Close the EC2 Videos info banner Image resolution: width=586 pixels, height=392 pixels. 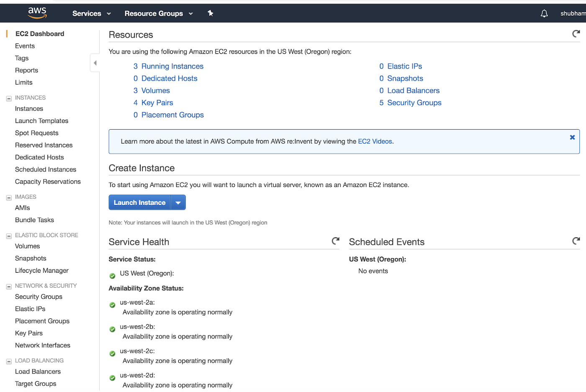[x=572, y=137]
